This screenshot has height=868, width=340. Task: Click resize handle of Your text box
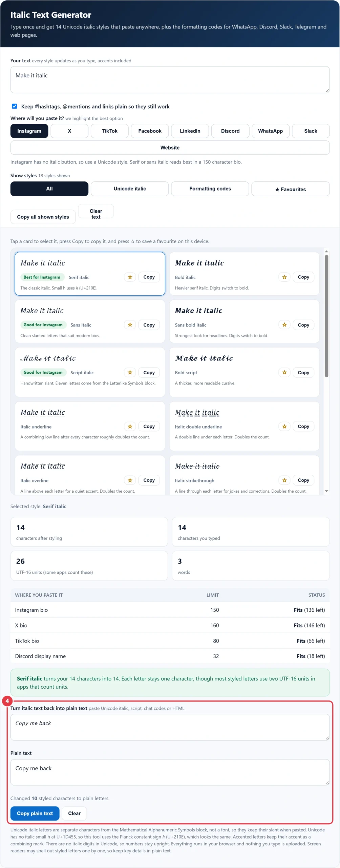pos(327,91)
